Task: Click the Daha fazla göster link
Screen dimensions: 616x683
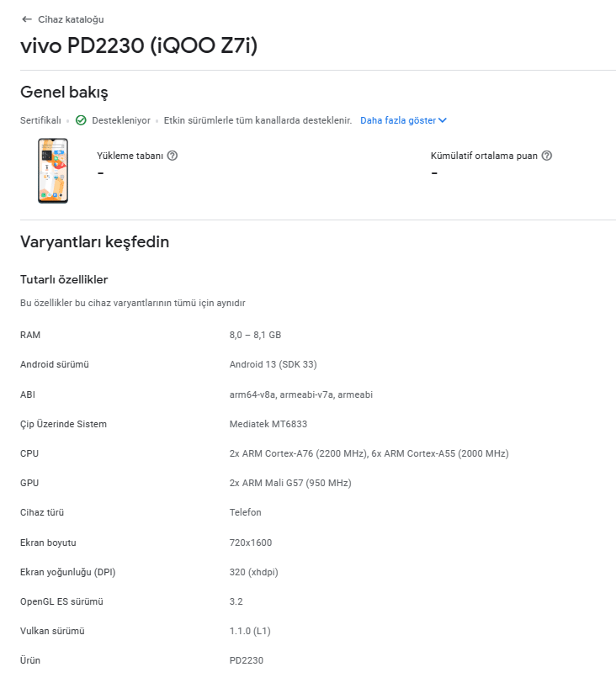Action: click(x=398, y=120)
